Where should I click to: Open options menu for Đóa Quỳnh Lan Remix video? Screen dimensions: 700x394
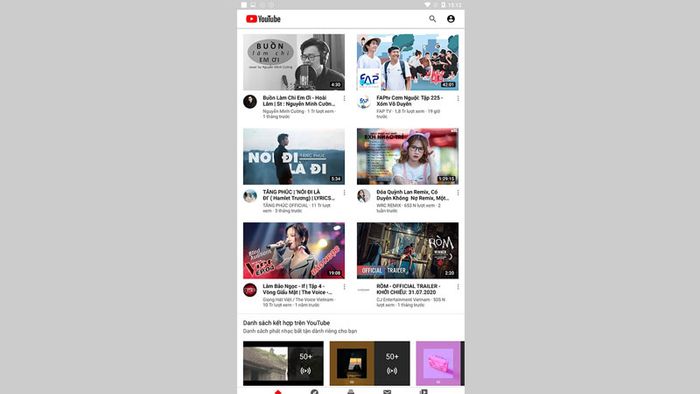[458, 193]
